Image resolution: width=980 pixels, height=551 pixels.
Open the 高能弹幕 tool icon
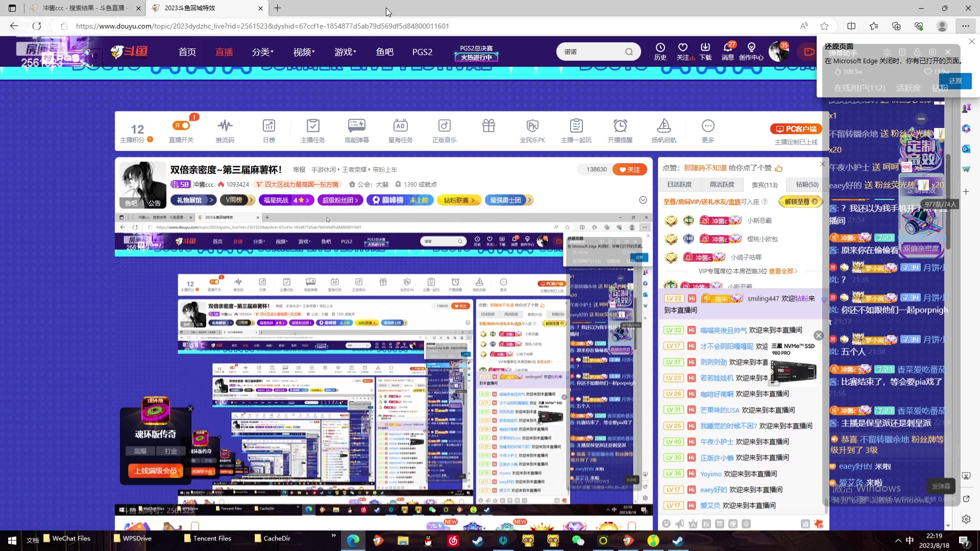(x=356, y=130)
